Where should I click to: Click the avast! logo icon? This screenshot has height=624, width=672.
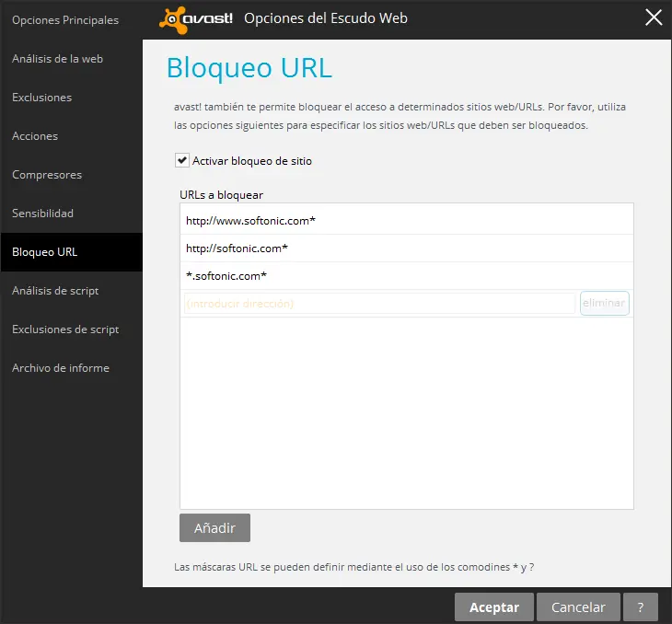[x=196, y=19]
